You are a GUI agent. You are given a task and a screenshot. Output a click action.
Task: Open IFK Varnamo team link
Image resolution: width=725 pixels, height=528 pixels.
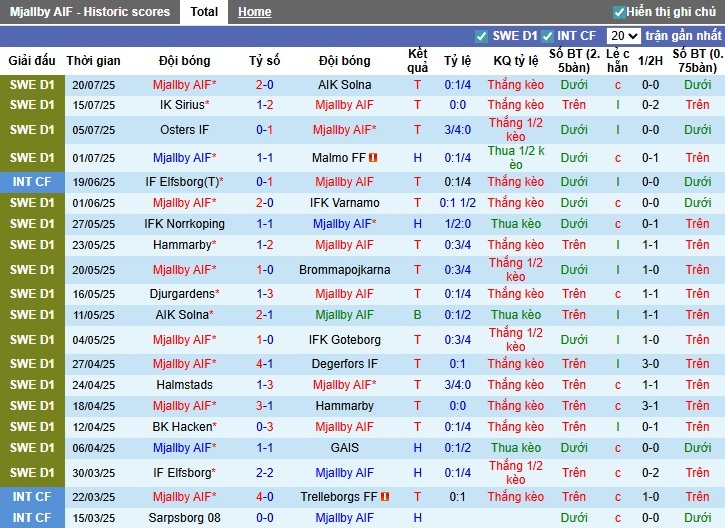(x=344, y=203)
